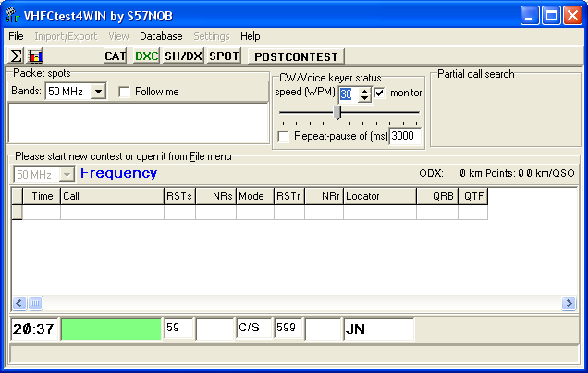The height and width of the screenshot is (373, 588).
Task: Click the packet spots list box
Action: click(138, 123)
